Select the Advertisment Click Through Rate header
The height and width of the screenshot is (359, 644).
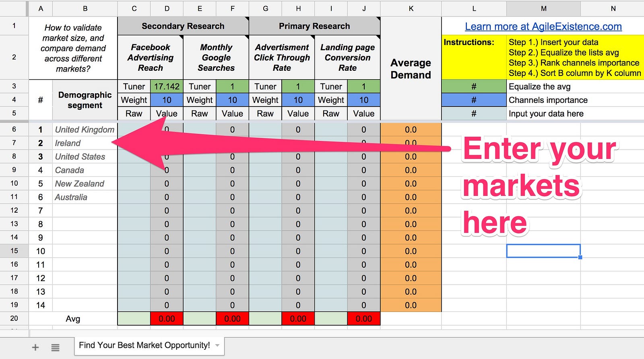click(282, 57)
